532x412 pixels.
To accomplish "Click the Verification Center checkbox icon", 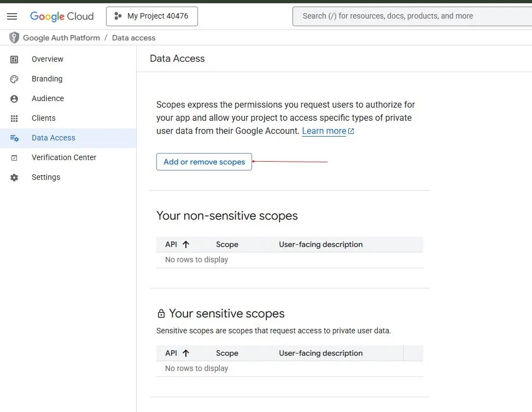I will coord(14,157).
